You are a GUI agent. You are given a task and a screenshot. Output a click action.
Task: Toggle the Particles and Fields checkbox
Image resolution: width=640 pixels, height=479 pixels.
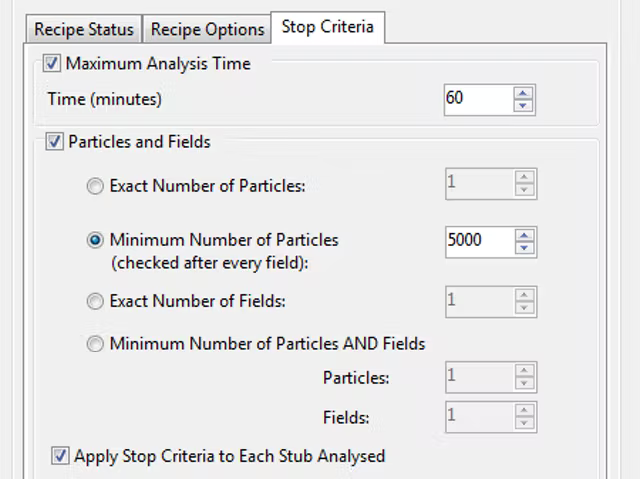pyautogui.click(x=54, y=142)
